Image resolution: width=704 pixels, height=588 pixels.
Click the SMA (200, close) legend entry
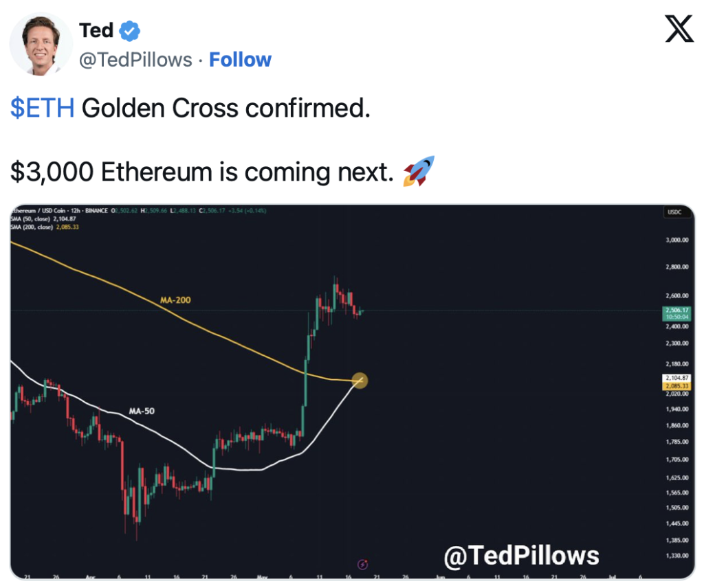pos(45,227)
